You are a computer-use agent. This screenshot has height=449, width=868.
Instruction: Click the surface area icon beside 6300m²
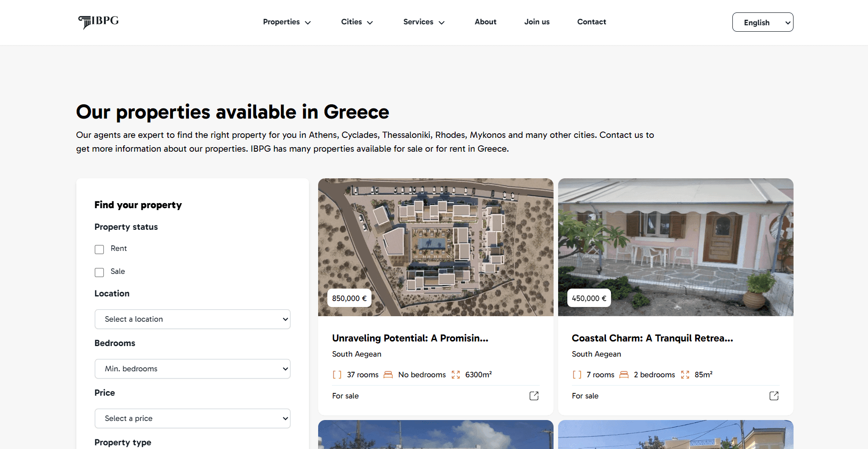click(456, 375)
